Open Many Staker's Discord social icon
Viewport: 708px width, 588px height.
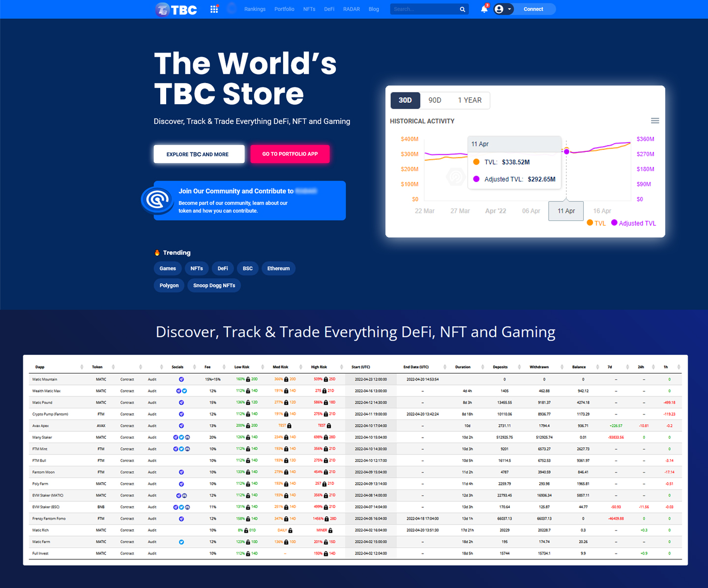[187, 438]
